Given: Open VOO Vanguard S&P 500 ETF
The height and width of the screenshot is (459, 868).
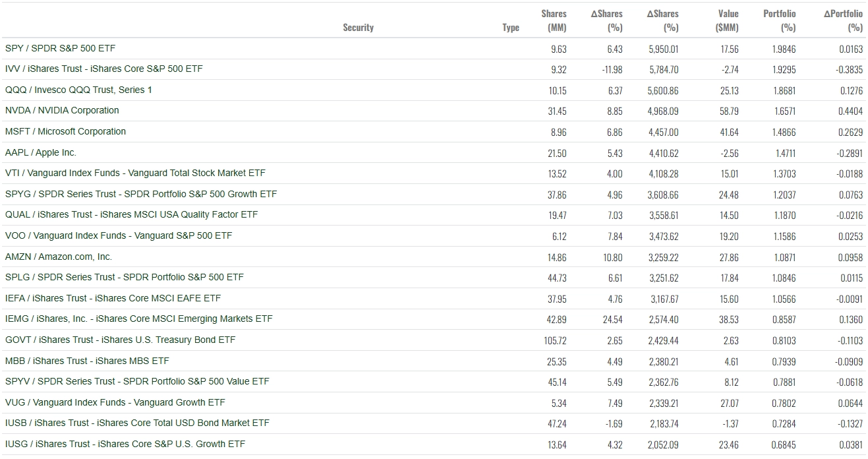Looking at the screenshot, I should [119, 235].
